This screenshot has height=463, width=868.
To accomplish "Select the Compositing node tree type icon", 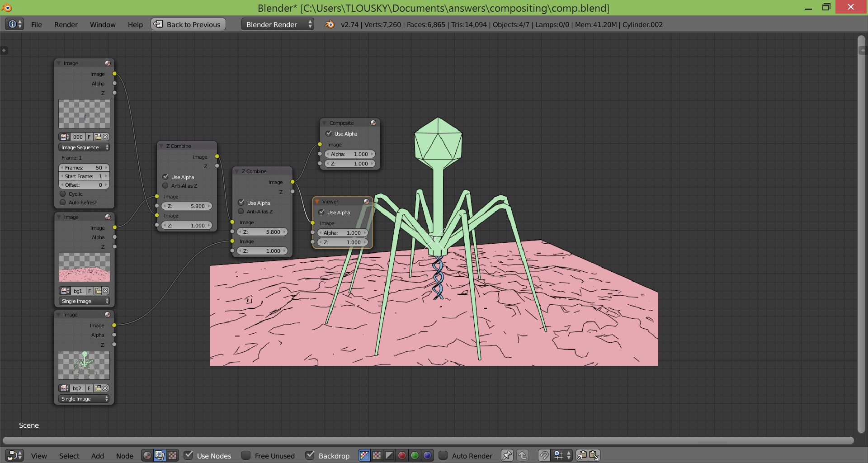I will (160, 455).
